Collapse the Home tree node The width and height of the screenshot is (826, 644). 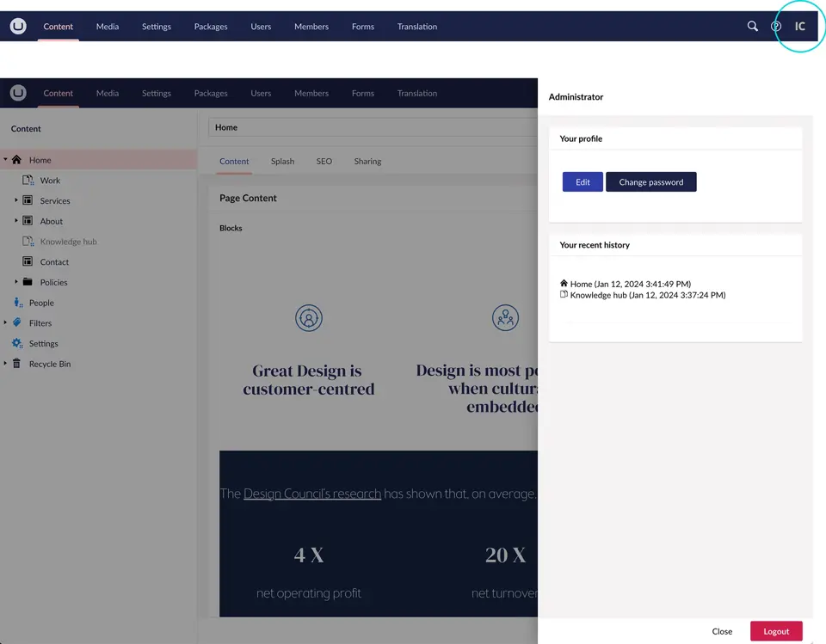[x=5, y=160]
